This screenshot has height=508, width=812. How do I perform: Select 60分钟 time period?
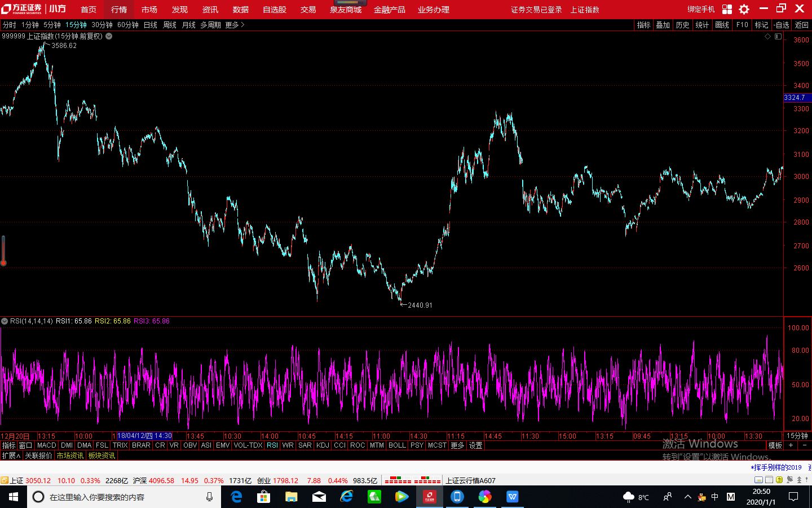pos(128,25)
